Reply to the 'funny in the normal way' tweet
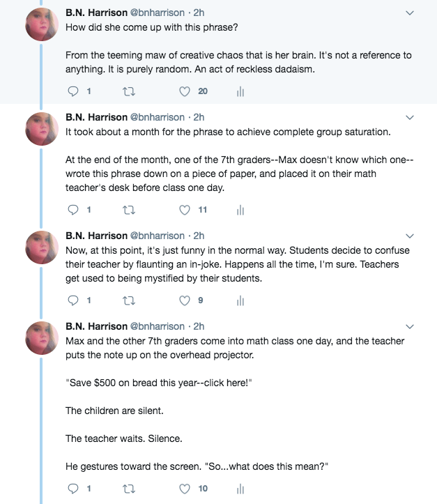 coord(75,300)
